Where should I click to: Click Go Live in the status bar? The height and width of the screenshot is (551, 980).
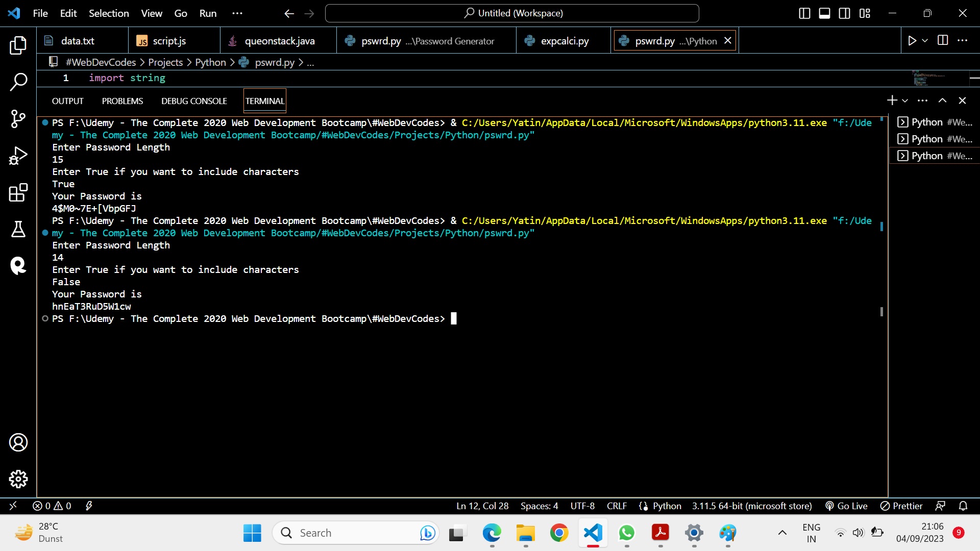(846, 506)
